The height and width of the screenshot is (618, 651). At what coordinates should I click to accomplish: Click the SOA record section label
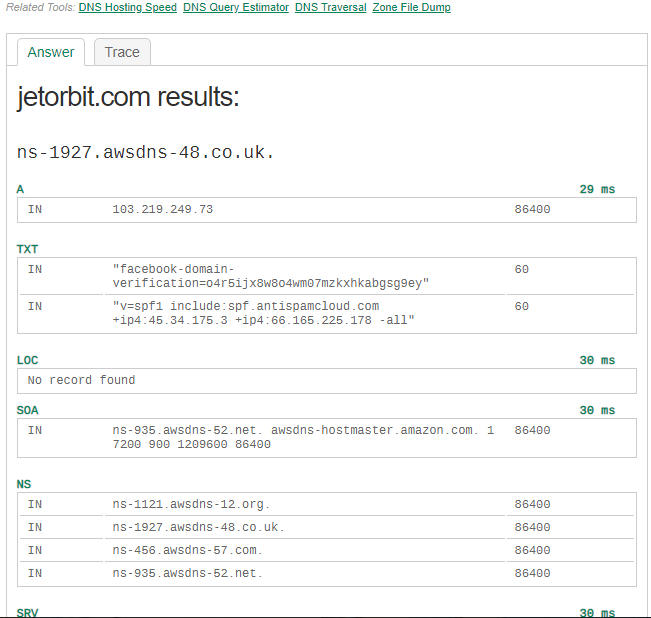click(x=27, y=410)
